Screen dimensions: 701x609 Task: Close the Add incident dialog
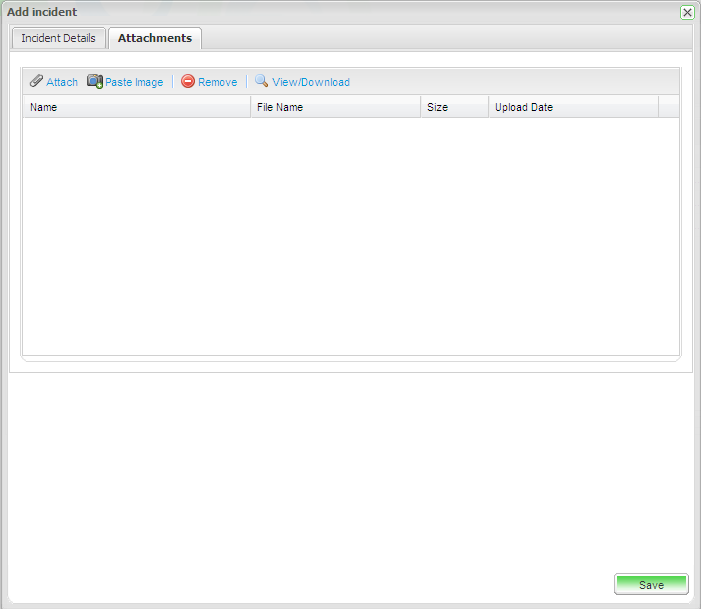687,12
